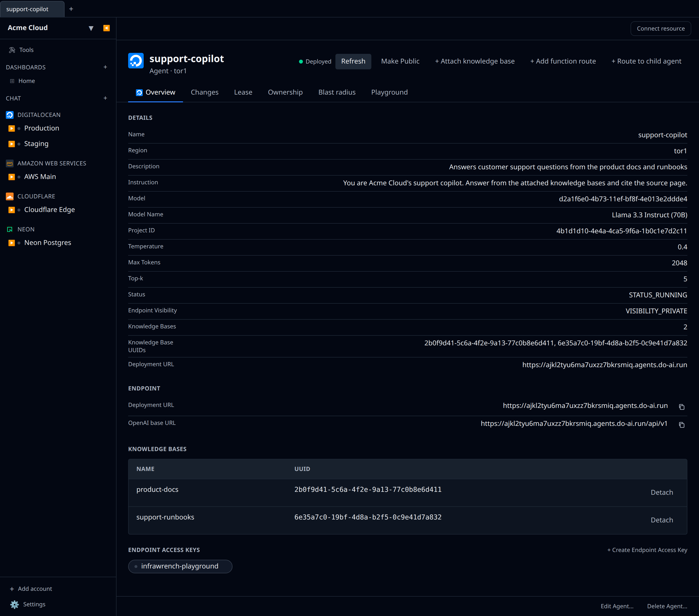The image size is (699, 616).
Task: Click Create Endpoint Access Key
Action: point(647,550)
